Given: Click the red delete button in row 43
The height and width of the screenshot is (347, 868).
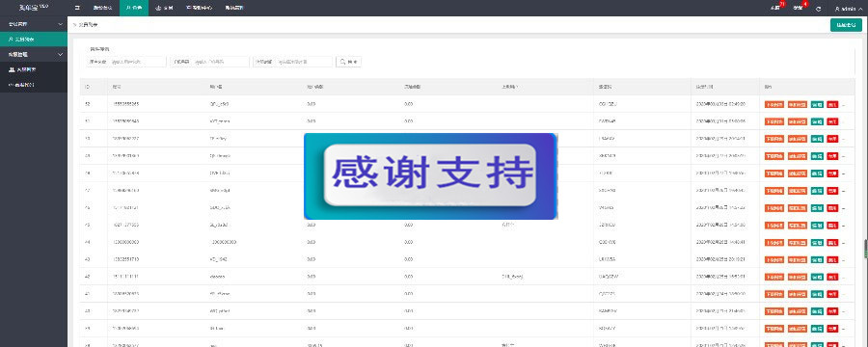Looking at the screenshot, I should coord(832,259).
